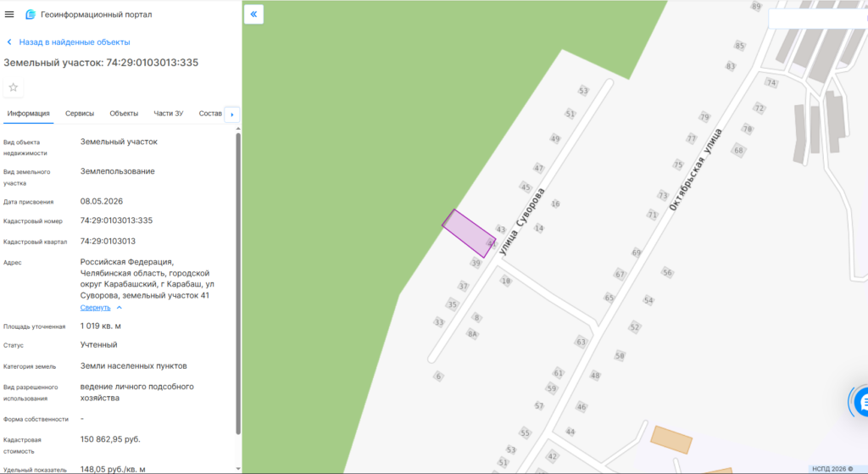Switch to the Сервисы tab
The width and height of the screenshot is (868, 474).
80,114
